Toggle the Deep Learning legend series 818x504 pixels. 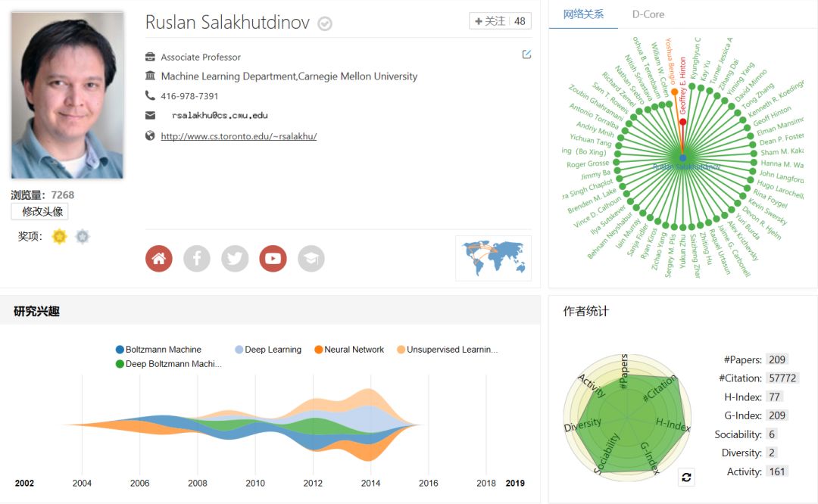[x=267, y=350]
